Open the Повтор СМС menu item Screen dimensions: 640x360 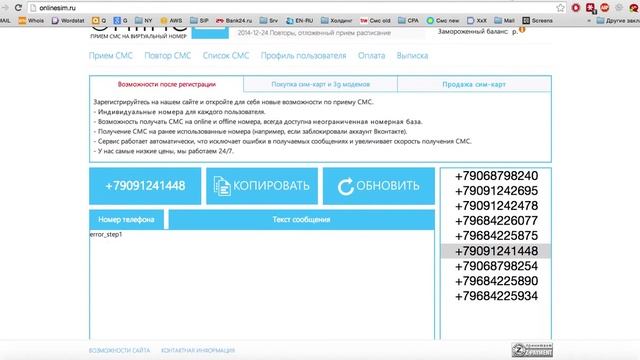pyautogui.click(x=168, y=56)
